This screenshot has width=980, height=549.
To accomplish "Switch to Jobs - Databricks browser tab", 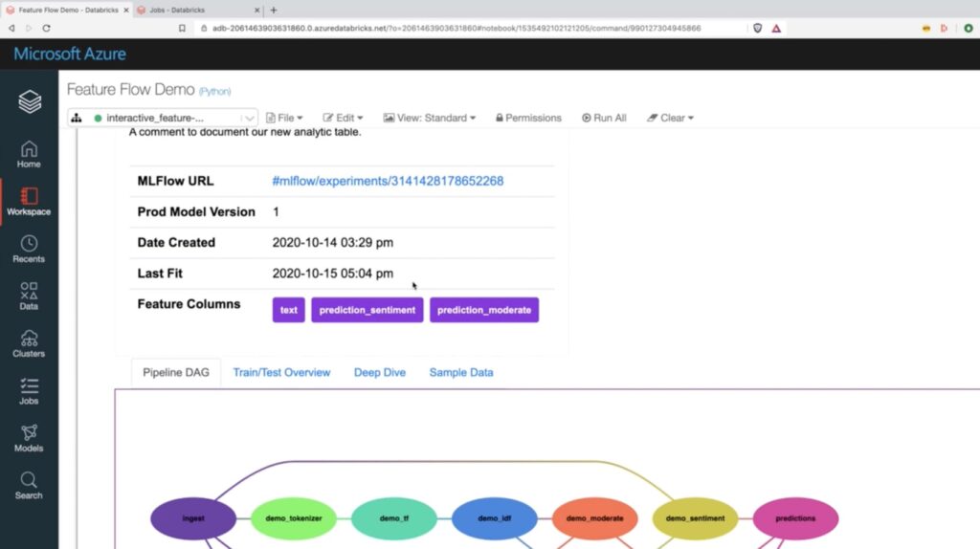I will [197, 10].
